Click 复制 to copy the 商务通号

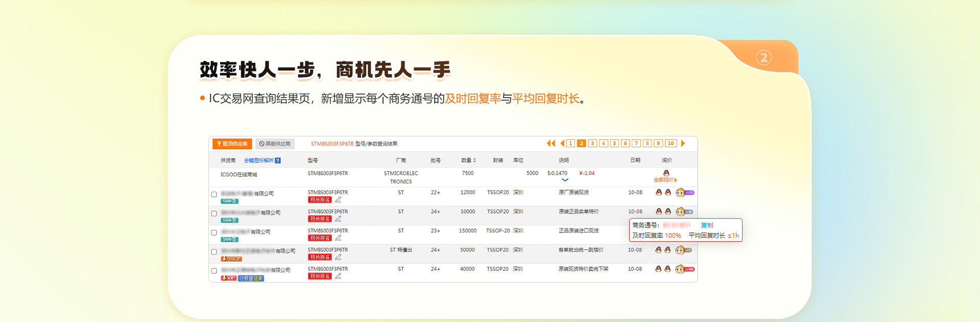click(x=707, y=225)
